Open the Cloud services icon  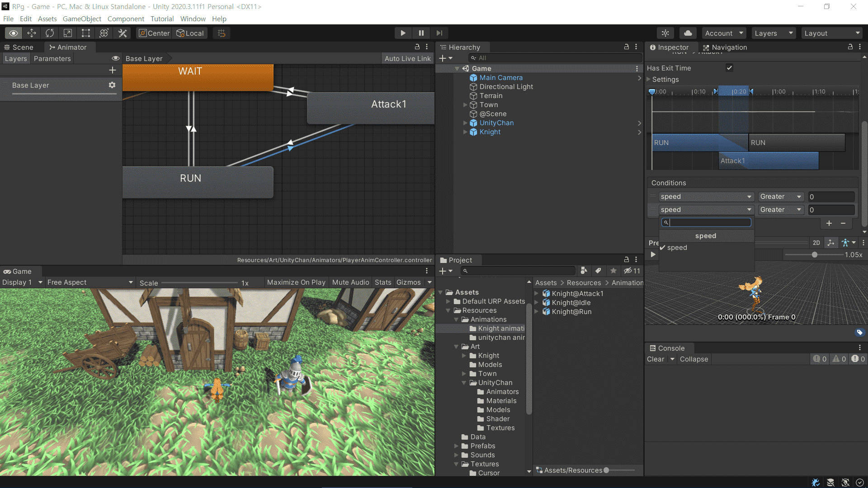pos(688,33)
